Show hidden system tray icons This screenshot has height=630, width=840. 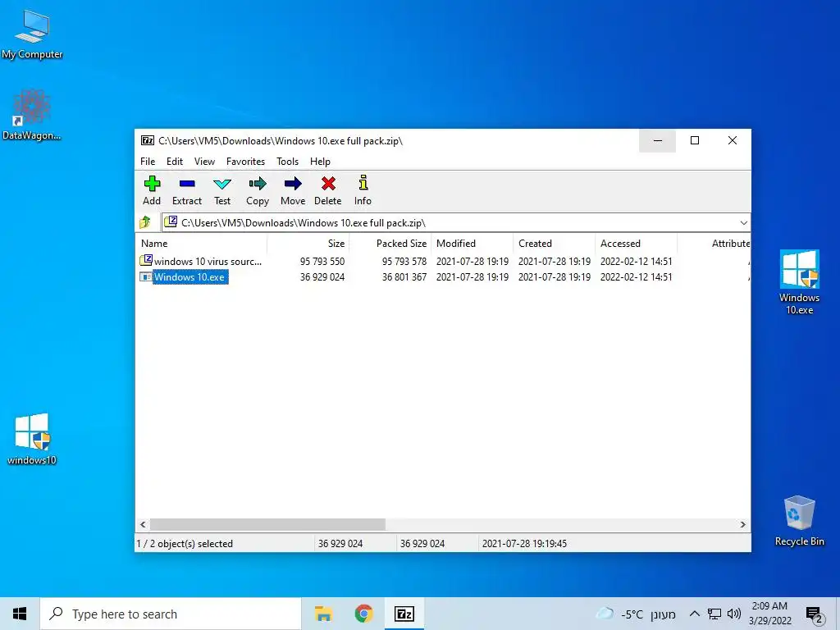tap(694, 614)
